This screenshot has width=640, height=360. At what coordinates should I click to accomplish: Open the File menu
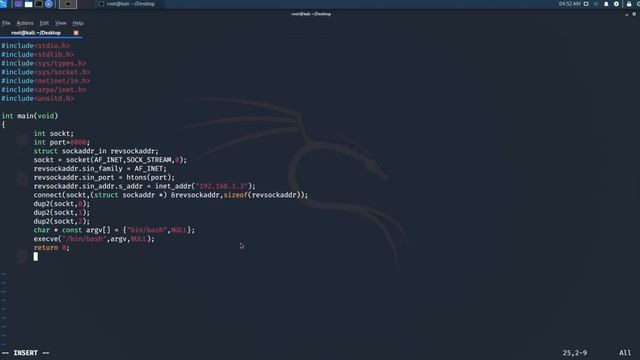coord(6,23)
